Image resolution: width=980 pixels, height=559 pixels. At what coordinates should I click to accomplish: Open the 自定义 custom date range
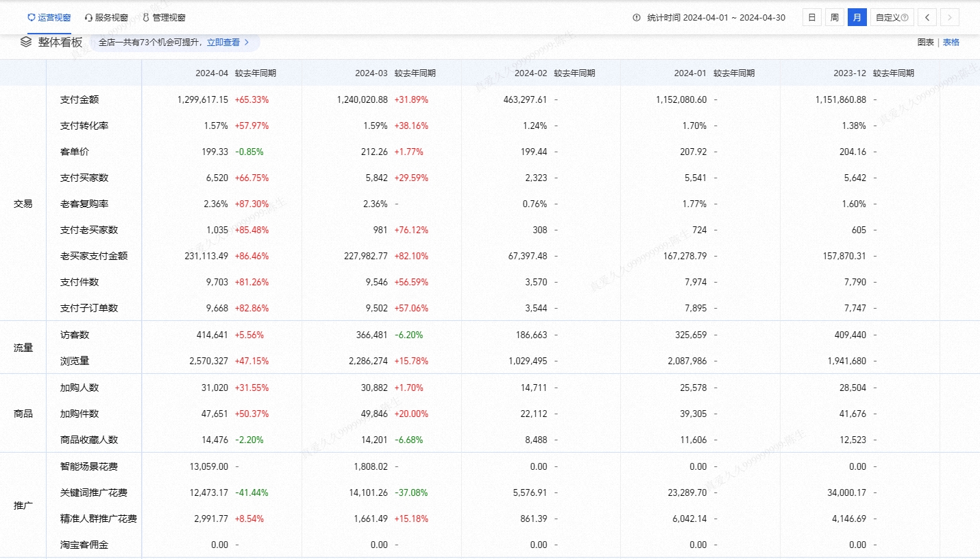click(x=887, y=18)
